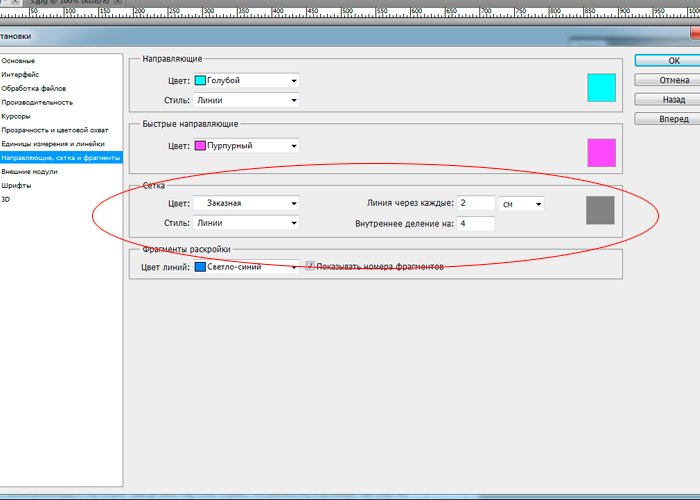Click the Линия через каждые input field
The width and height of the screenshot is (700, 500).
[x=477, y=204]
